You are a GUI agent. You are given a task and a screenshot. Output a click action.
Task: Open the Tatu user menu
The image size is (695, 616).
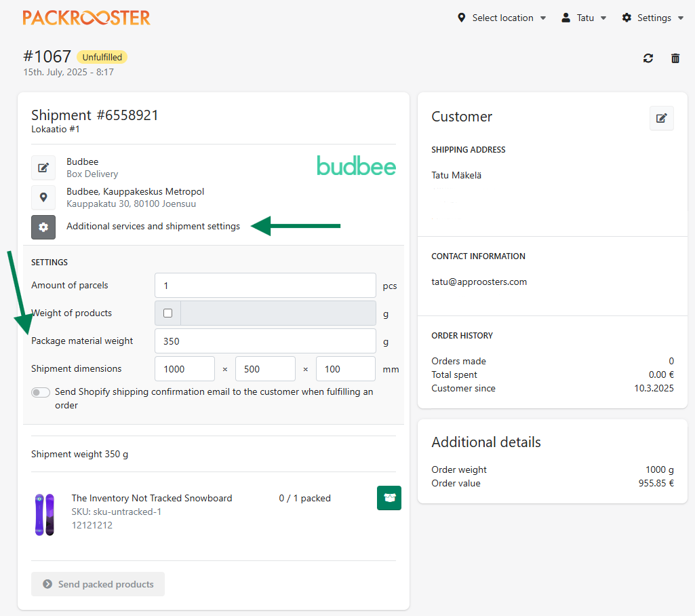point(584,18)
